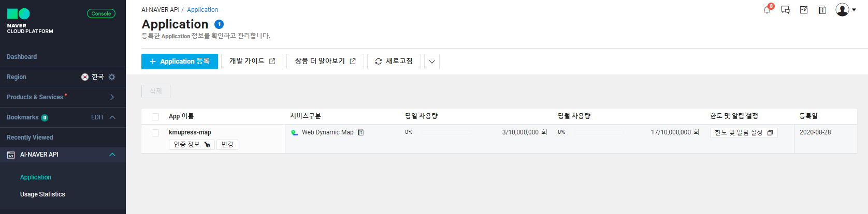The width and height of the screenshot is (868, 214).
Task: Tick the checkbox for kmupress-map row
Action: (155, 133)
